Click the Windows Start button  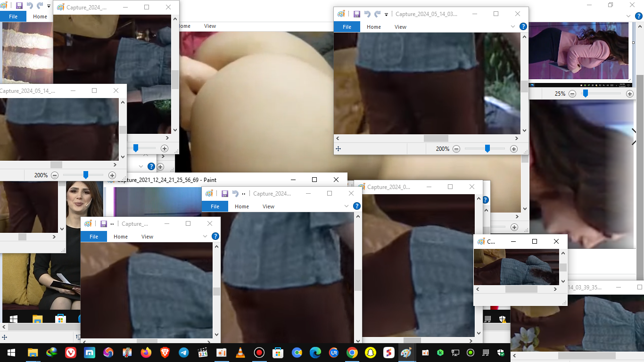(x=11, y=353)
